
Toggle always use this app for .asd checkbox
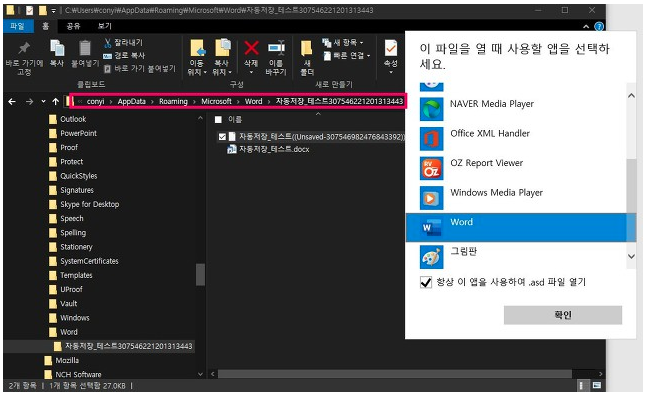click(x=426, y=282)
